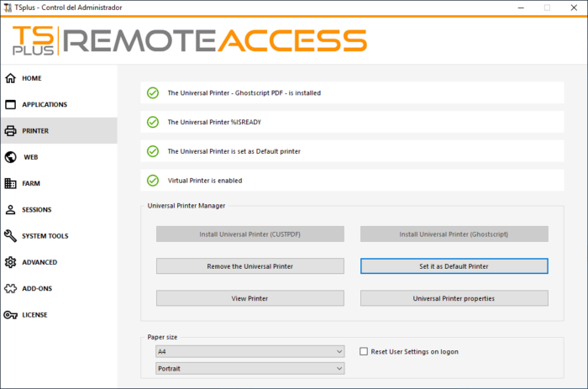Screen dimensions: 588x389
Task: Go to the SESSIONS sidebar label
Action: (36, 210)
